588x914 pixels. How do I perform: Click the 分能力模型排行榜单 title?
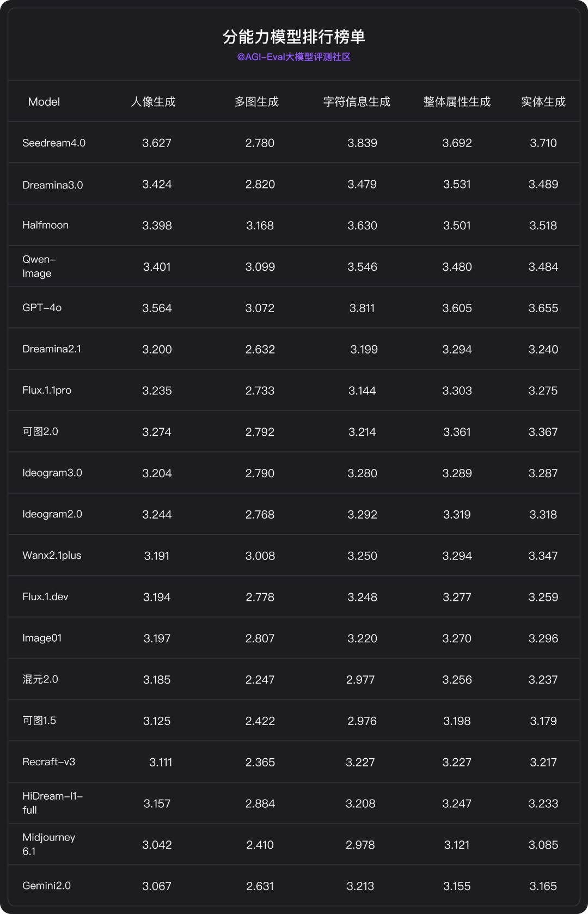point(293,36)
